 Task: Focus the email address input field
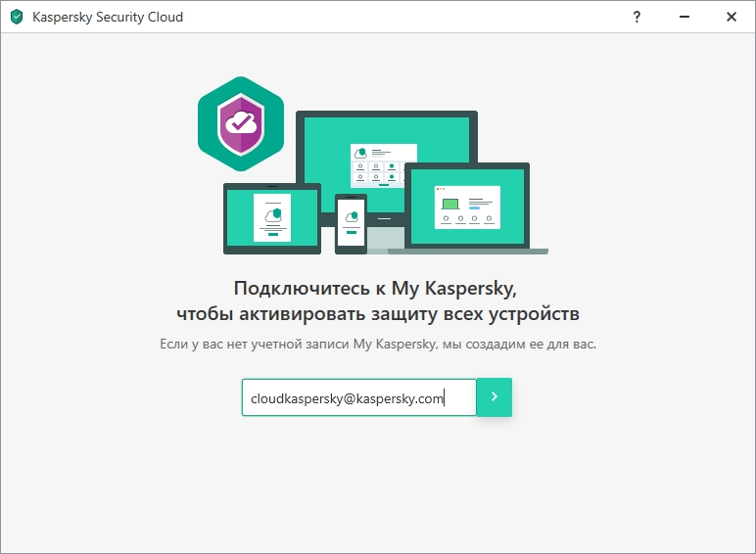click(x=359, y=397)
